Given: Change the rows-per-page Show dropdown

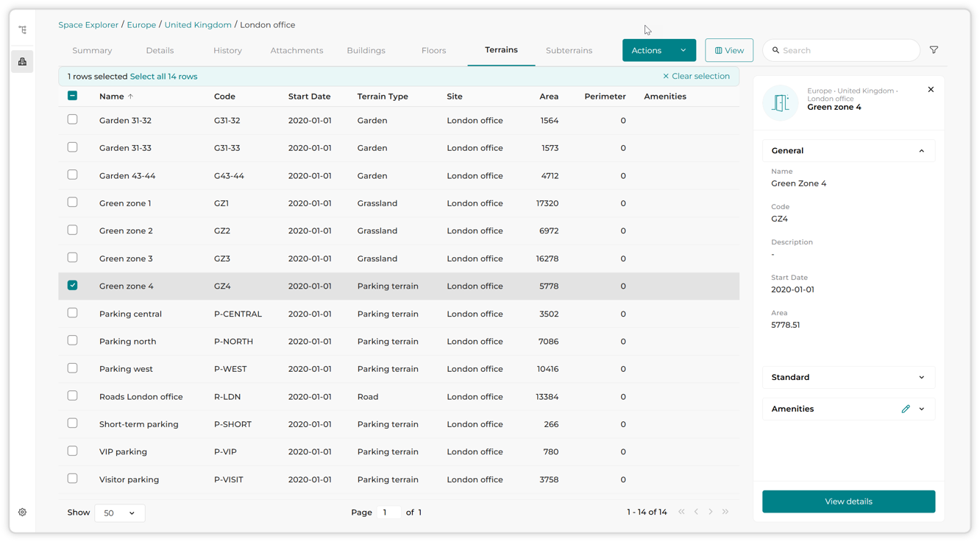Looking at the screenshot, I should (120, 513).
